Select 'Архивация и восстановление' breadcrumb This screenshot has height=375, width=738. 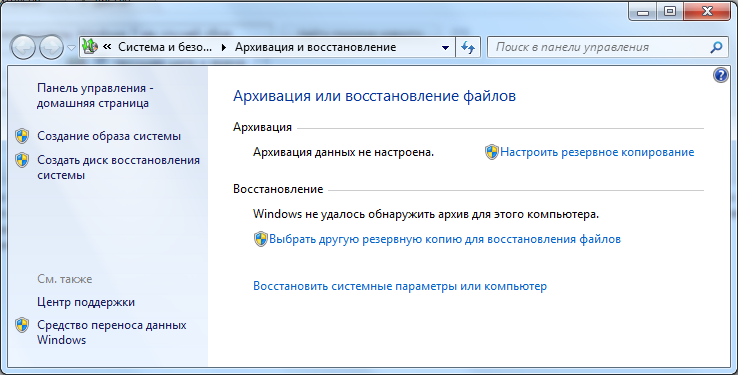coord(315,47)
